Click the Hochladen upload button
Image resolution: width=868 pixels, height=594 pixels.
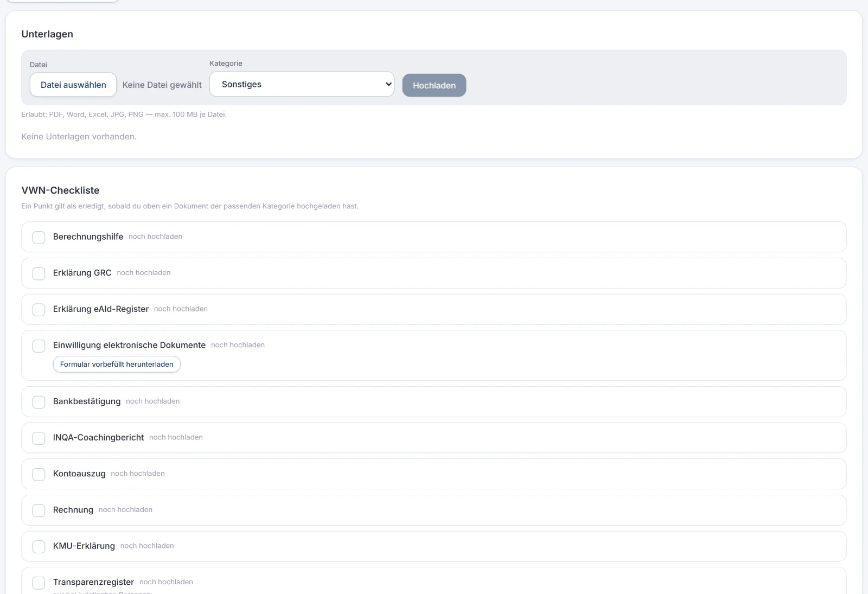[434, 85]
